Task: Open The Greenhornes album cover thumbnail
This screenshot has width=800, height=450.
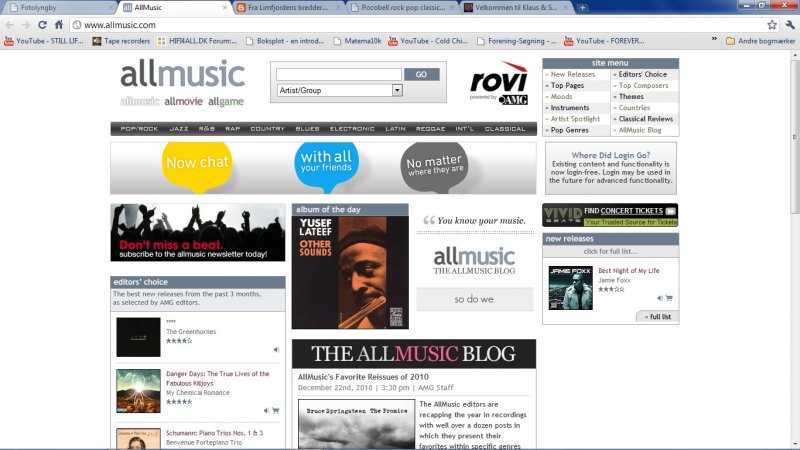Action: point(138,337)
